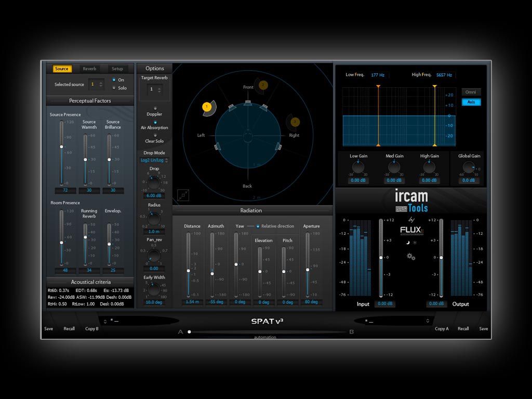Image resolution: width=532 pixels, height=399 pixels.
Task: Click Copy B button
Action: [91, 329]
